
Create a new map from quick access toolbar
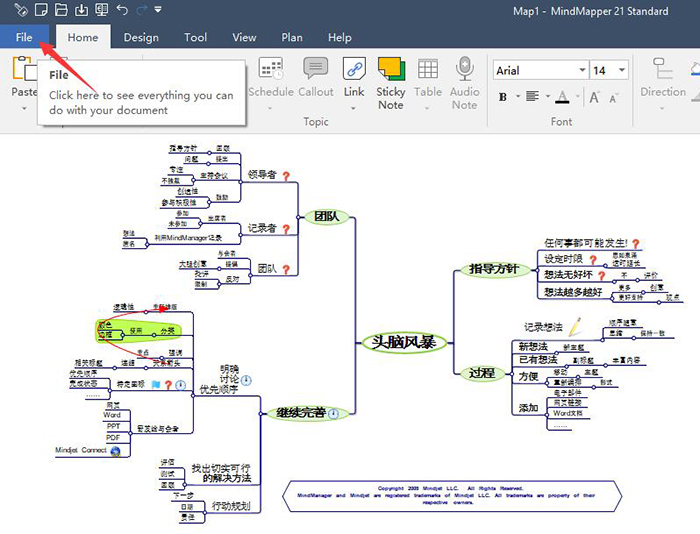point(41,9)
